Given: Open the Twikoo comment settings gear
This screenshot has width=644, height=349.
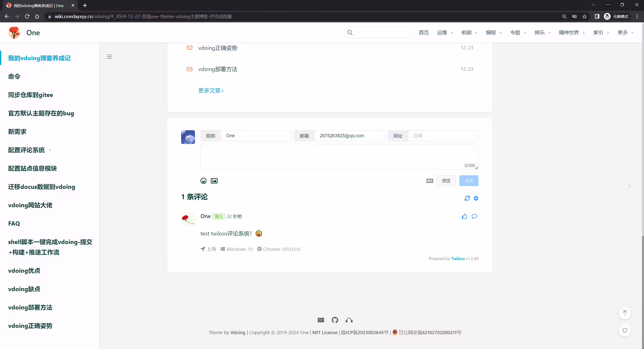Looking at the screenshot, I should click(476, 198).
